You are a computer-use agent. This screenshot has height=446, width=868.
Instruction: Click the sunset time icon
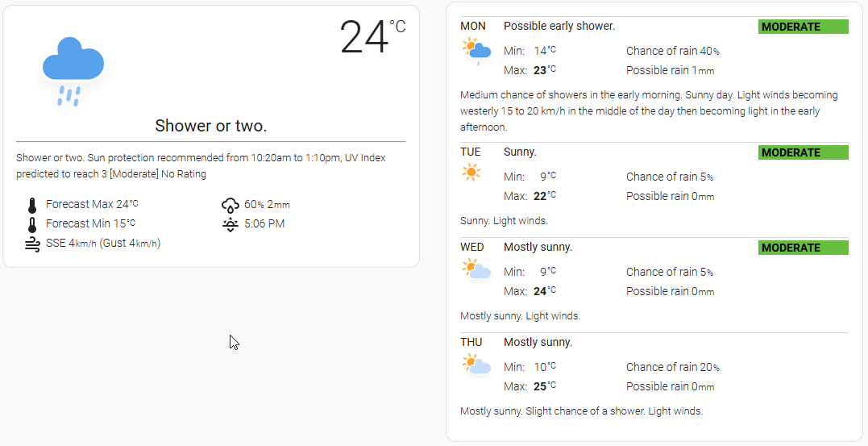(x=230, y=224)
